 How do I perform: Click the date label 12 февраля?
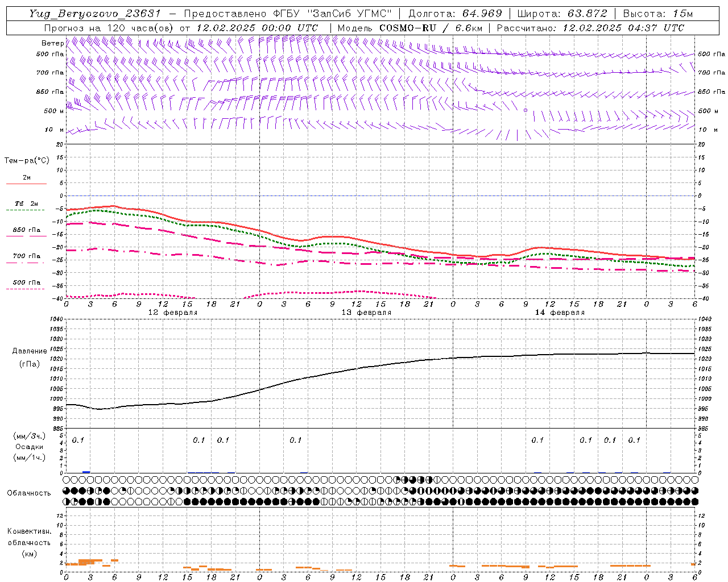coord(173,313)
